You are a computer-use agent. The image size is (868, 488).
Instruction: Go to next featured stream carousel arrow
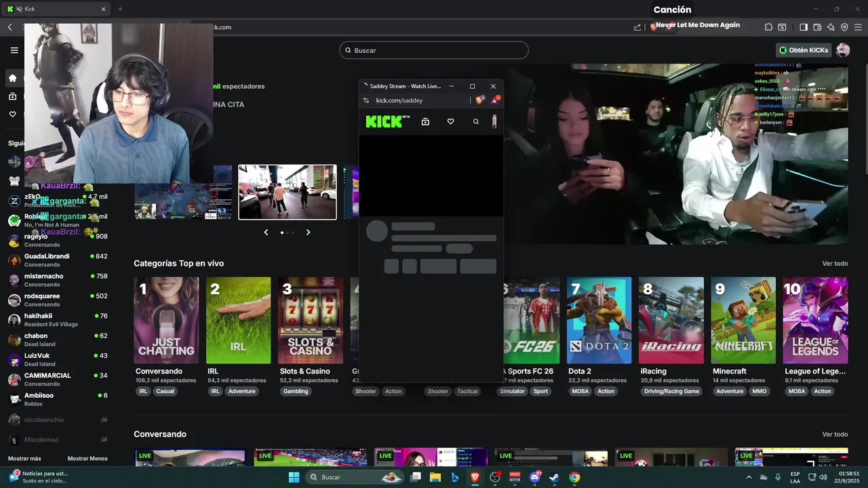tap(308, 232)
